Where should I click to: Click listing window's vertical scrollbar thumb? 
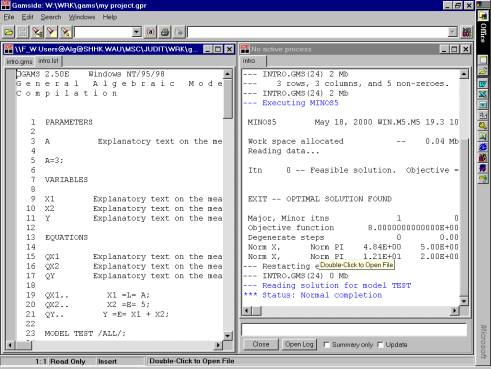(x=228, y=99)
